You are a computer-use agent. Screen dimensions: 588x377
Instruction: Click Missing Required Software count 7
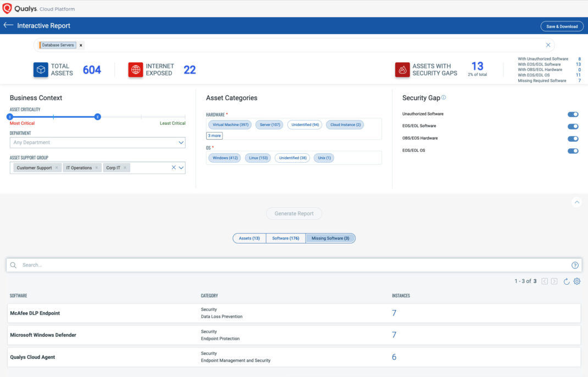coord(579,81)
